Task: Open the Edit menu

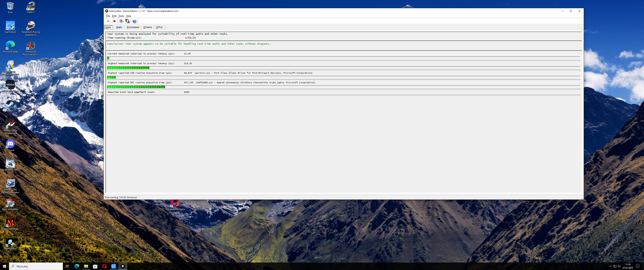Action: pos(114,16)
